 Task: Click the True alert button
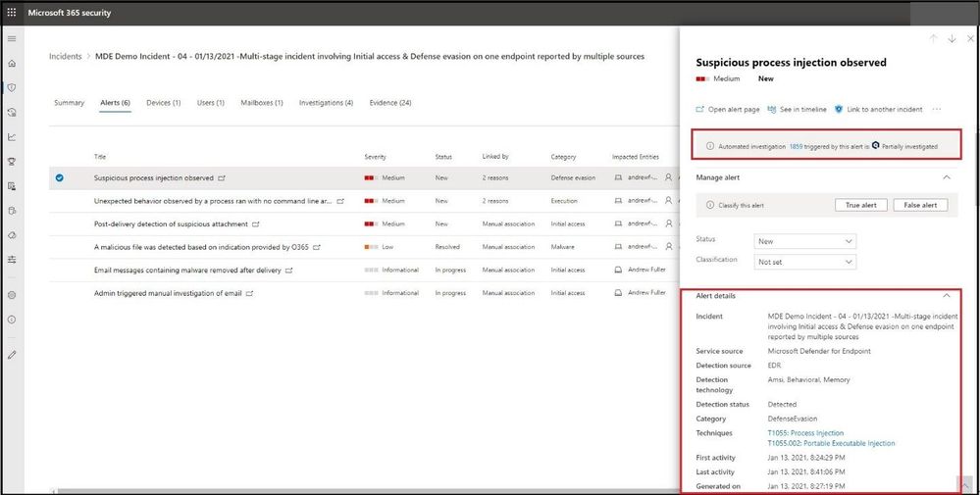[861, 205]
